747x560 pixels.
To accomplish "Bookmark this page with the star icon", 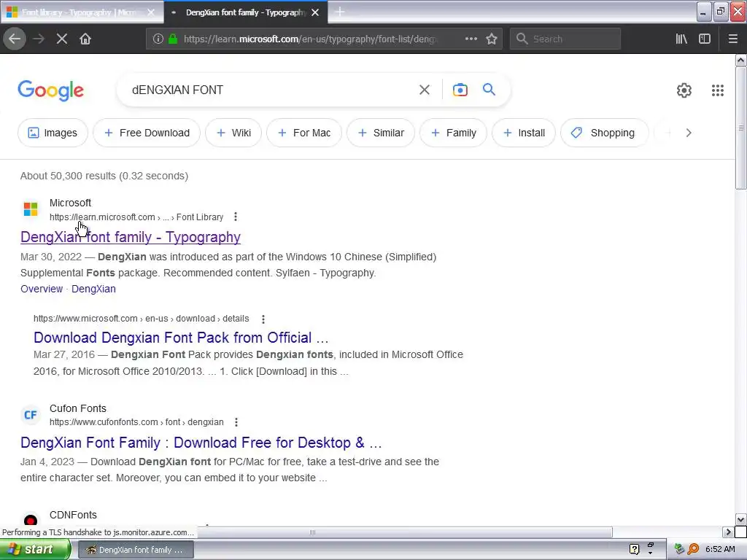I will pos(492,39).
